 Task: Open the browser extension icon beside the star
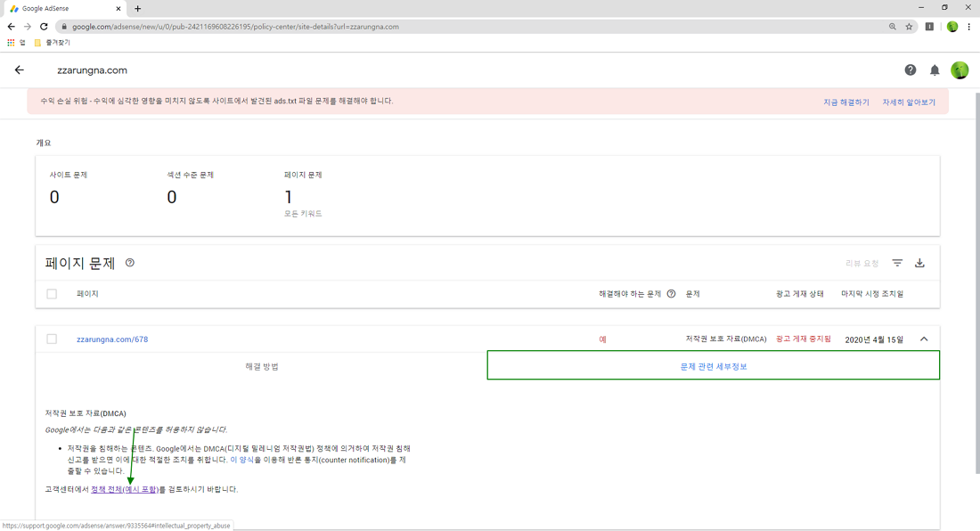coord(929,27)
